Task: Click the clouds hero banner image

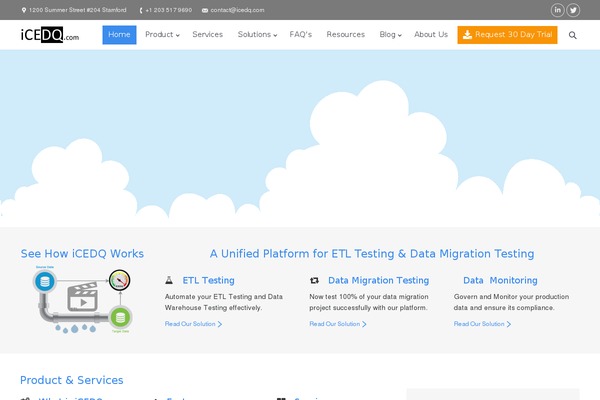Action: coord(300,138)
